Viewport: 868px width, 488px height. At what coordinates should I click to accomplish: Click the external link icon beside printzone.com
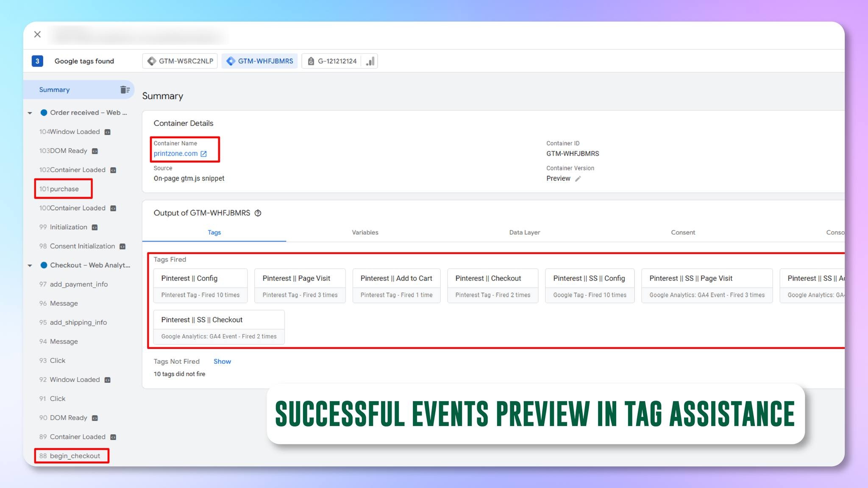click(x=203, y=154)
